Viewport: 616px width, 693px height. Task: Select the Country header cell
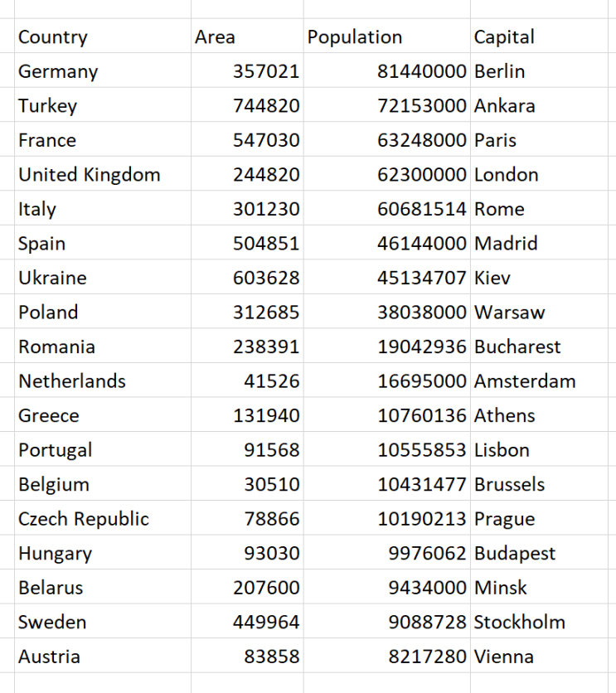click(x=53, y=37)
